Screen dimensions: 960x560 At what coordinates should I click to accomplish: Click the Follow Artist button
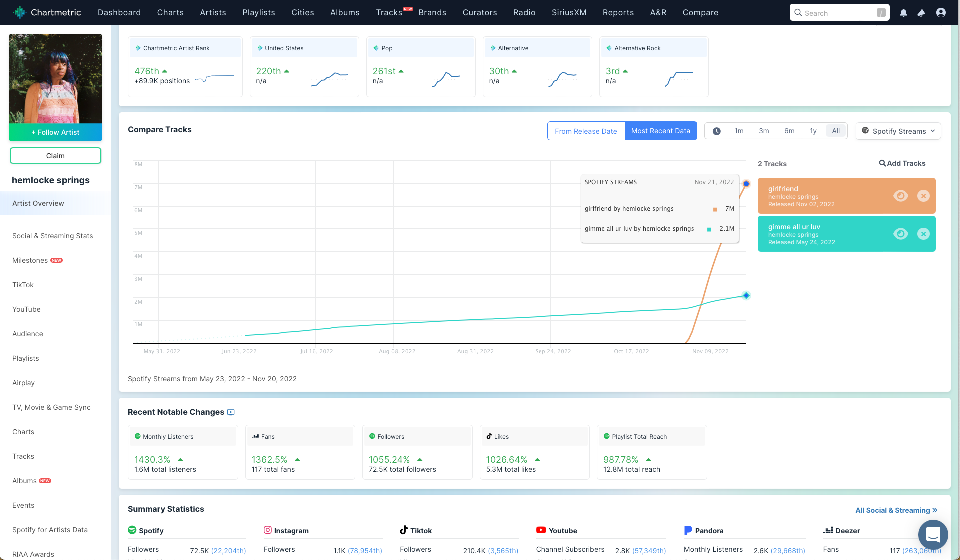click(55, 132)
